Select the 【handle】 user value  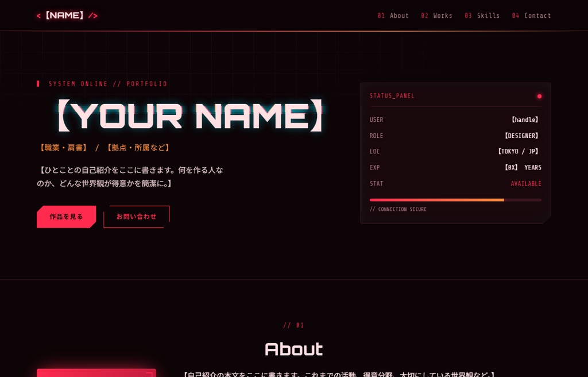(x=525, y=120)
